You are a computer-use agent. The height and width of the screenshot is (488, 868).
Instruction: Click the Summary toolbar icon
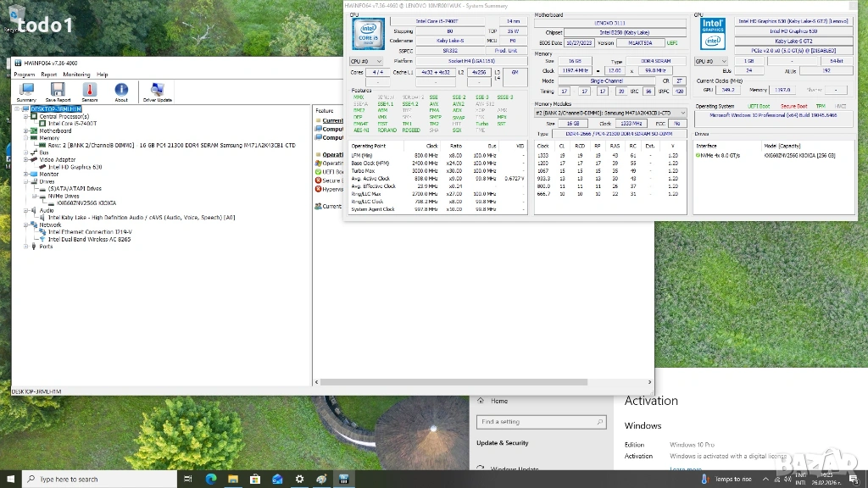pyautogui.click(x=26, y=91)
